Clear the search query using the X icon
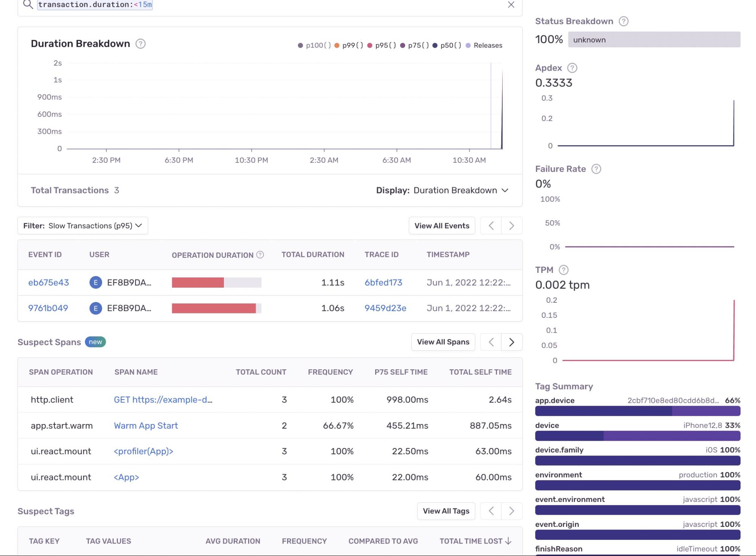This screenshot has height=556, width=756. pyautogui.click(x=511, y=5)
